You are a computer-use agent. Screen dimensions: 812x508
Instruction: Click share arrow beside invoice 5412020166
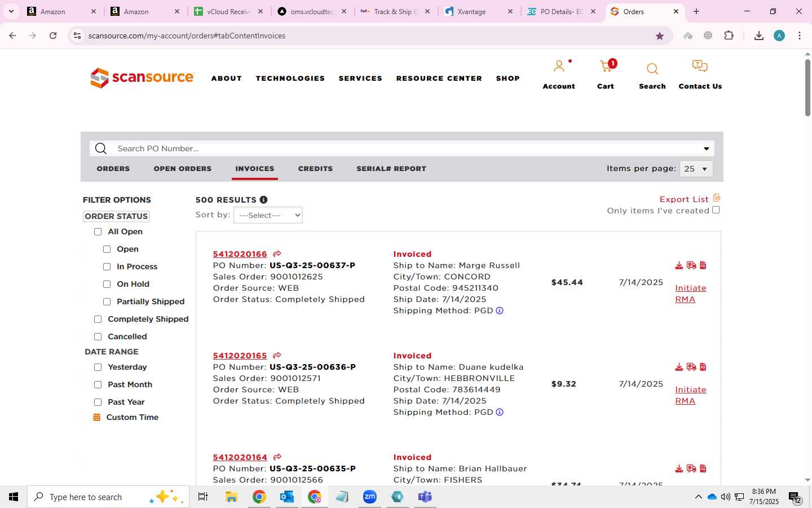(x=277, y=254)
